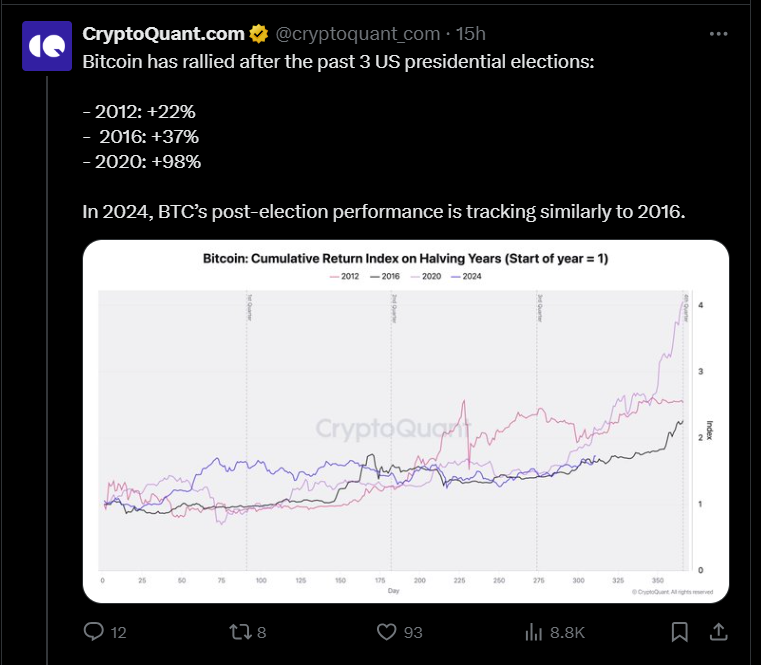Image resolution: width=761 pixels, height=665 pixels.
Task: Open the three-dot More options menu
Action: 718,33
